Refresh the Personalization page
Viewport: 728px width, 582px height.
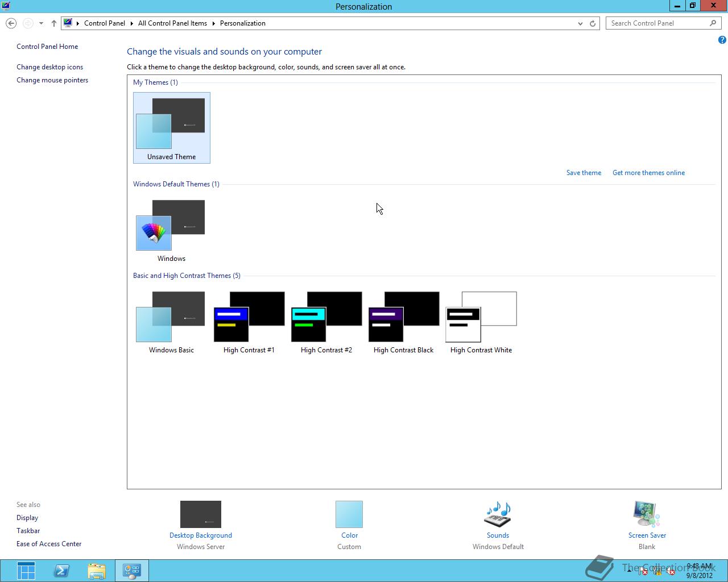[593, 23]
